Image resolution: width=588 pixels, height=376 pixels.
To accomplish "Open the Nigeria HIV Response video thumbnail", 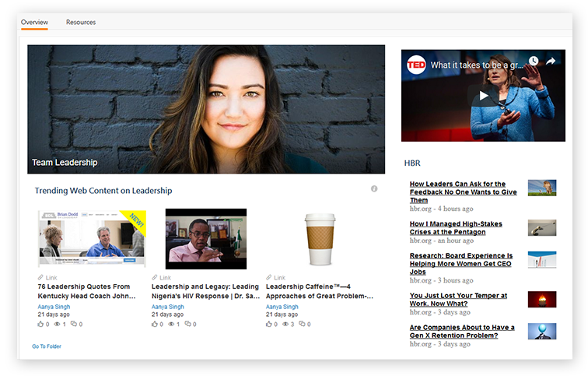I will coord(206,239).
